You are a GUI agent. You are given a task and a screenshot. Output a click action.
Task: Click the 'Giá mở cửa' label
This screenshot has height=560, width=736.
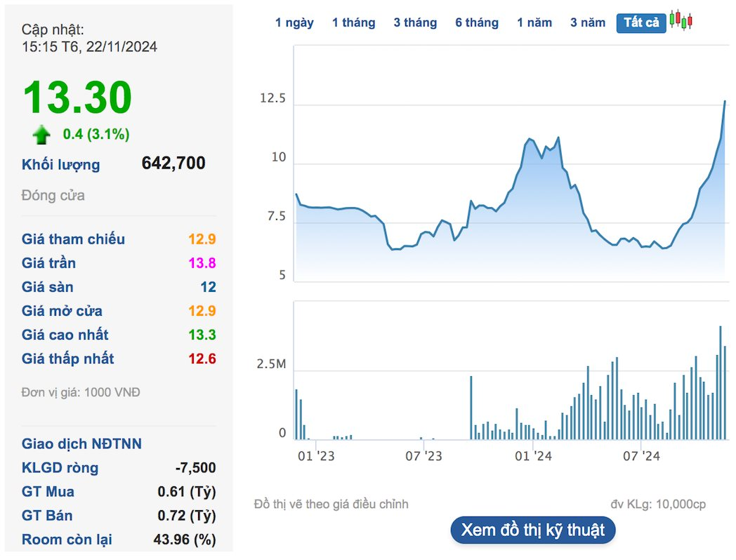pyautogui.click(x=62, y=310)
